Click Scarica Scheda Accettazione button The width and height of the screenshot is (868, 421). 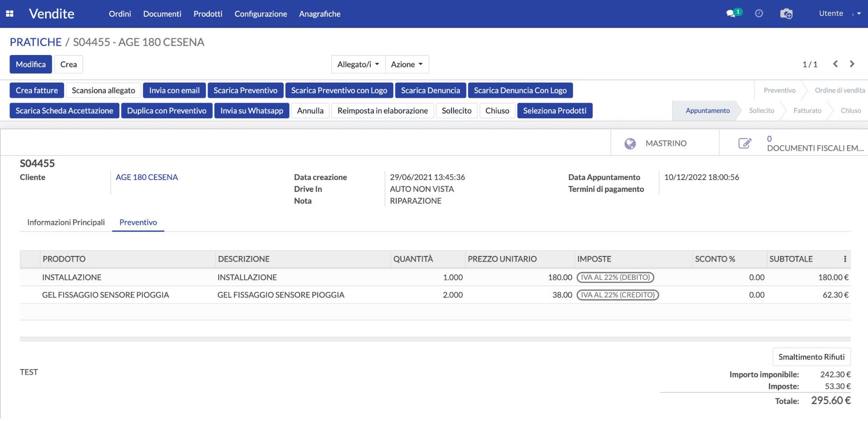[x=65, y=111]
